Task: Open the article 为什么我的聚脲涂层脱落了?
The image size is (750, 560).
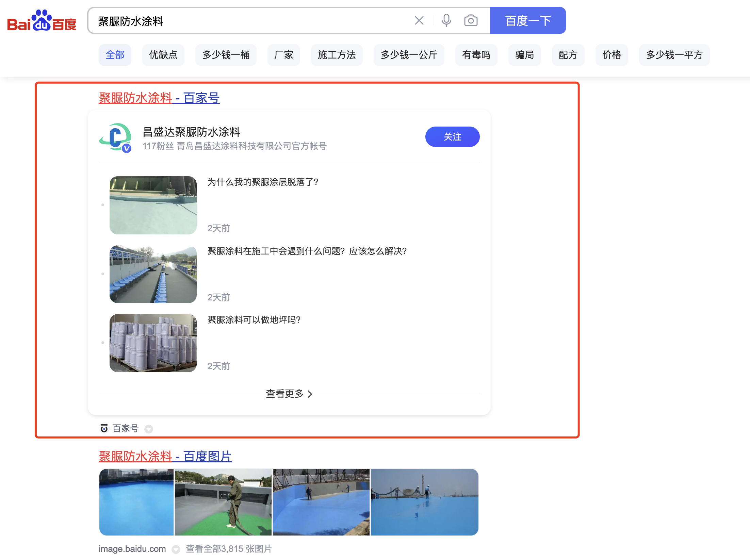Action: click(263, 182)
